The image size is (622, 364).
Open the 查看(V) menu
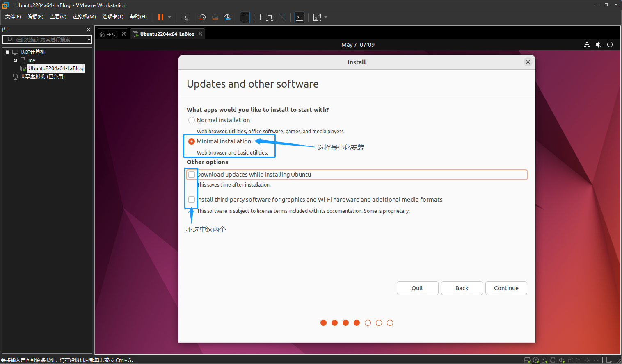pos(58,17)
